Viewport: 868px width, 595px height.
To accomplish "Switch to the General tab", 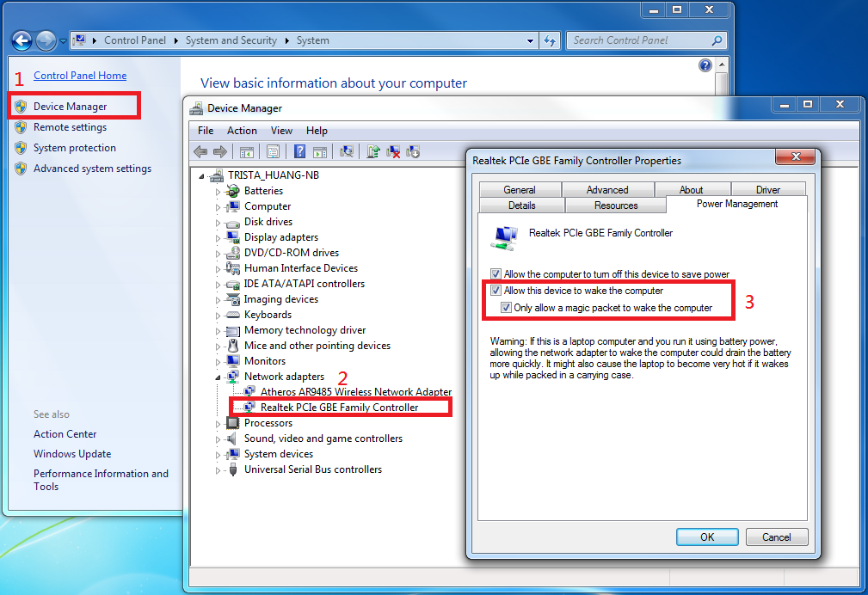I will [520, 190].
